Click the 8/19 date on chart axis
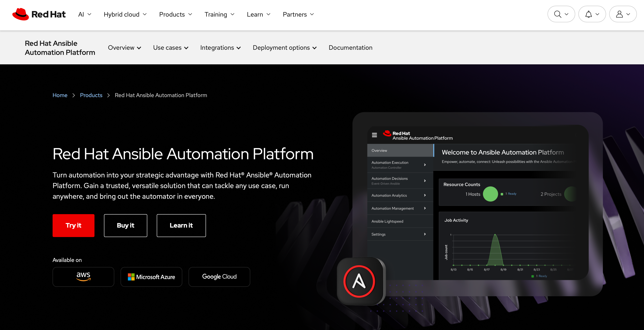 click(503, 270)
